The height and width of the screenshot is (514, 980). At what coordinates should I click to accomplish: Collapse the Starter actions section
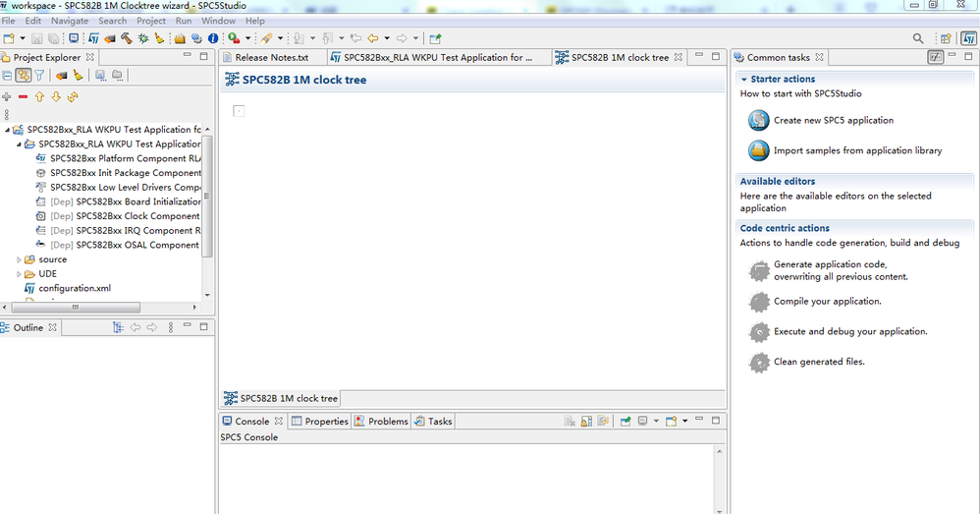point(743,80)
